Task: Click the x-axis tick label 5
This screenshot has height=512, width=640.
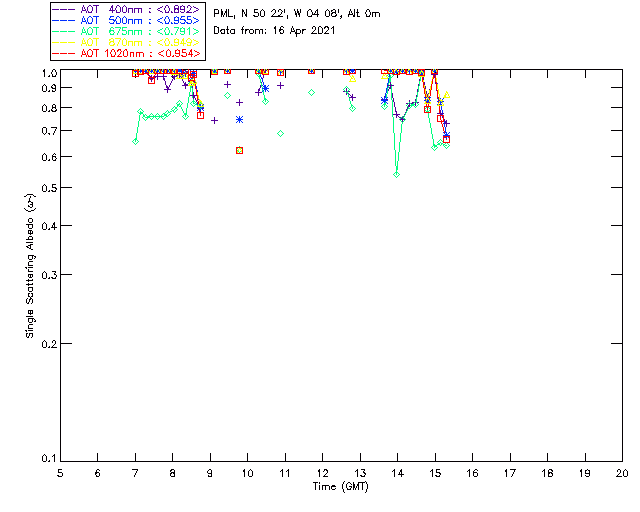Action: click(x=60, y=473)
